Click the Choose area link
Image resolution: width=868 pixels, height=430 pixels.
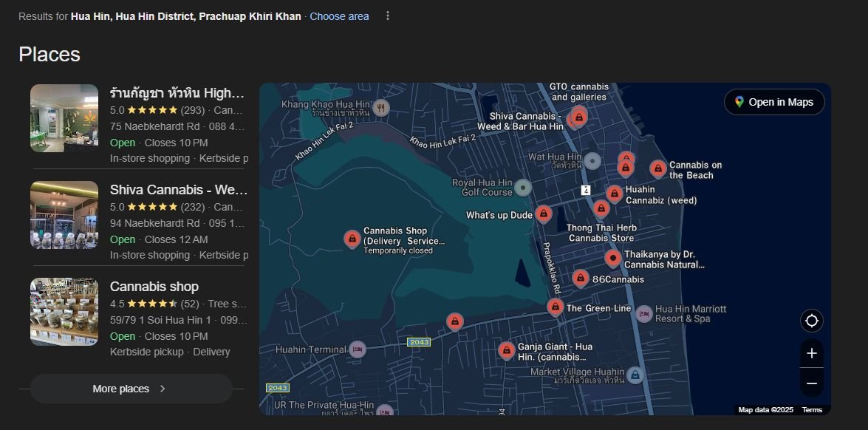tap(339, 16)
